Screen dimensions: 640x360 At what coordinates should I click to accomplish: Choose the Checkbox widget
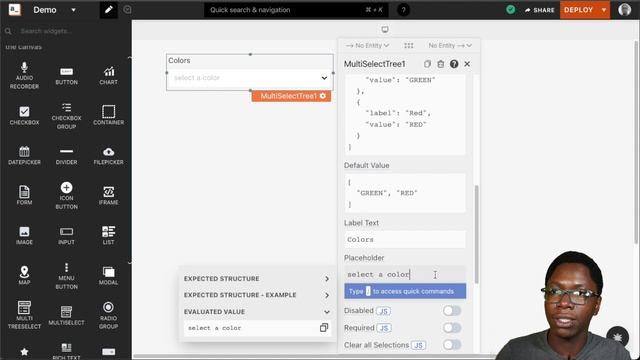(x=24, y=116)
